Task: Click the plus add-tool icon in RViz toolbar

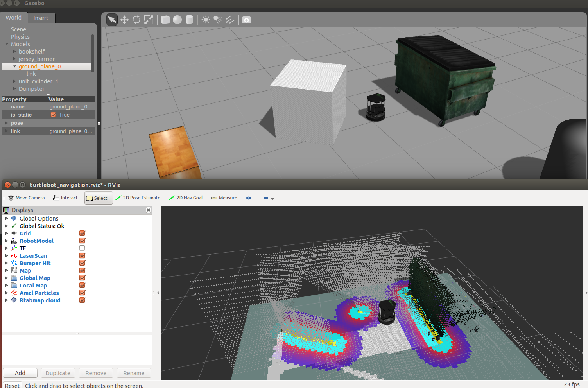Action: click(x=249, y=198)
